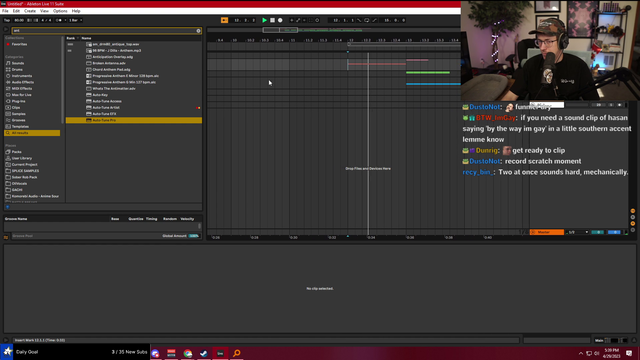Select the Sounds category icon
Image resolution: width=640 pixels, height=360 pixels.
coord(8,63)
